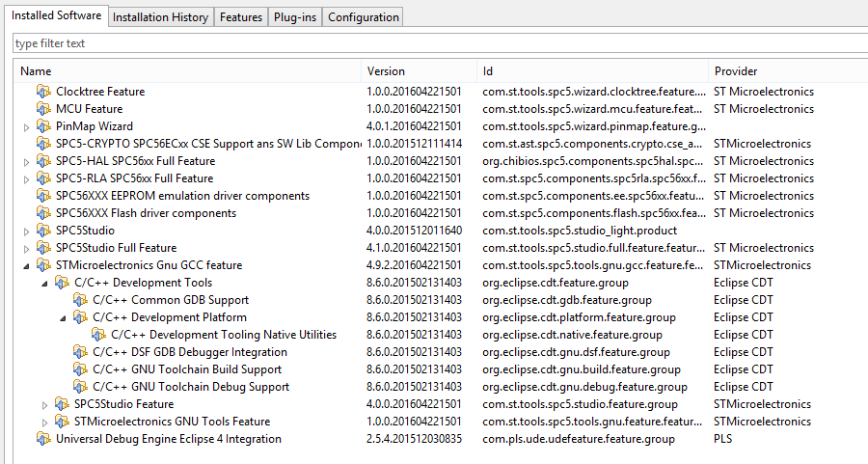The width and height of the screenshot is (868, 464).
Task: Select the Clocktree Feature row label
Action: point(100,92)
